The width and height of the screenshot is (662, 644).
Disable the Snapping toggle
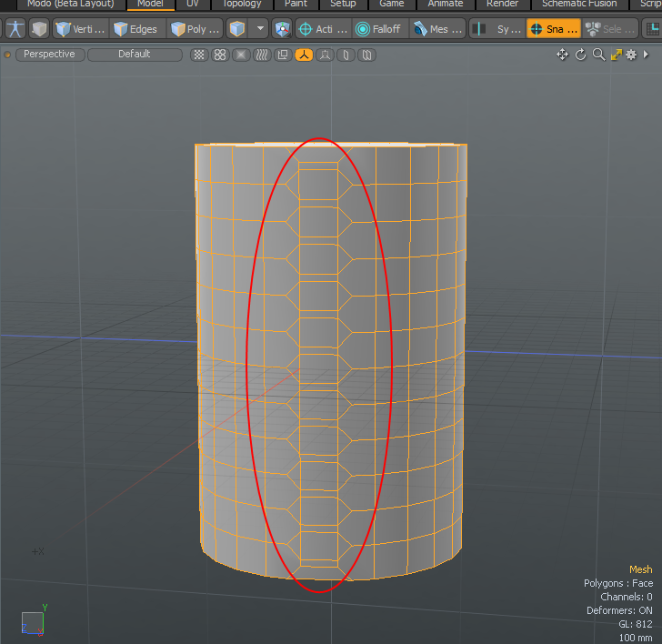pos(553,29)
